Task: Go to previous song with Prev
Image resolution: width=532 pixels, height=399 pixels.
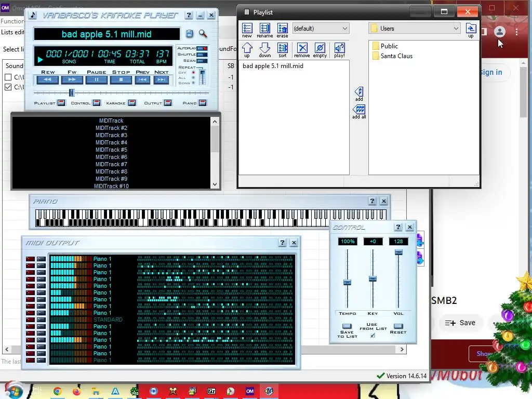Action: point(142,79)
